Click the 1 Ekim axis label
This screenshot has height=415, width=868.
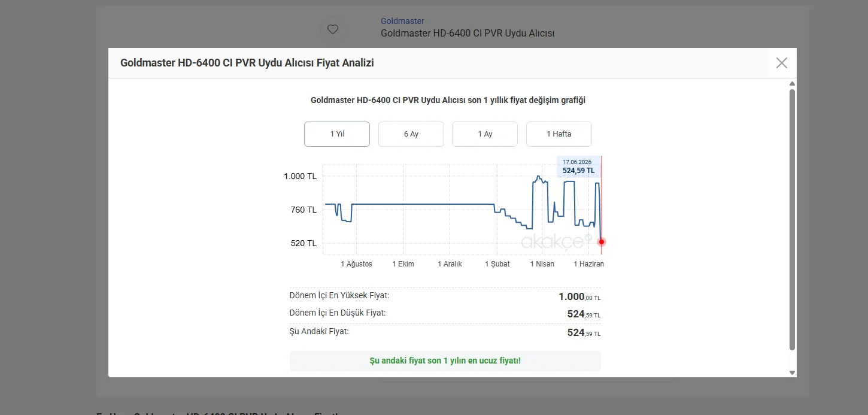tap(403, 264)
